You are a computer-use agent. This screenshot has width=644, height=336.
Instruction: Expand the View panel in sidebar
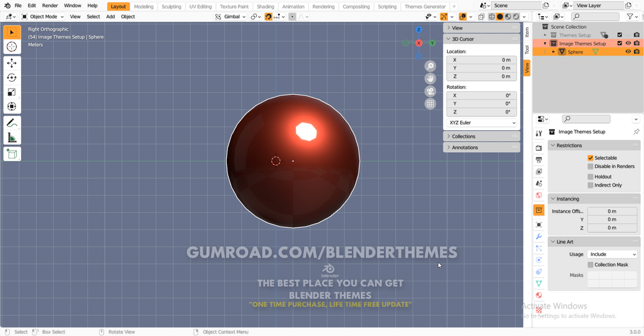481,28
